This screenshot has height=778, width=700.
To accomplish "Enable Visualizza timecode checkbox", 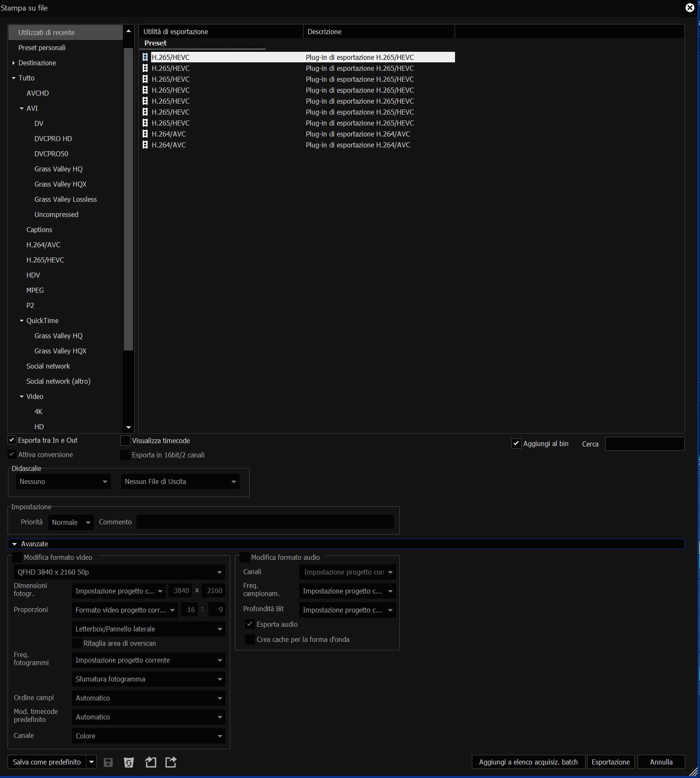I will tap(125, 441).
